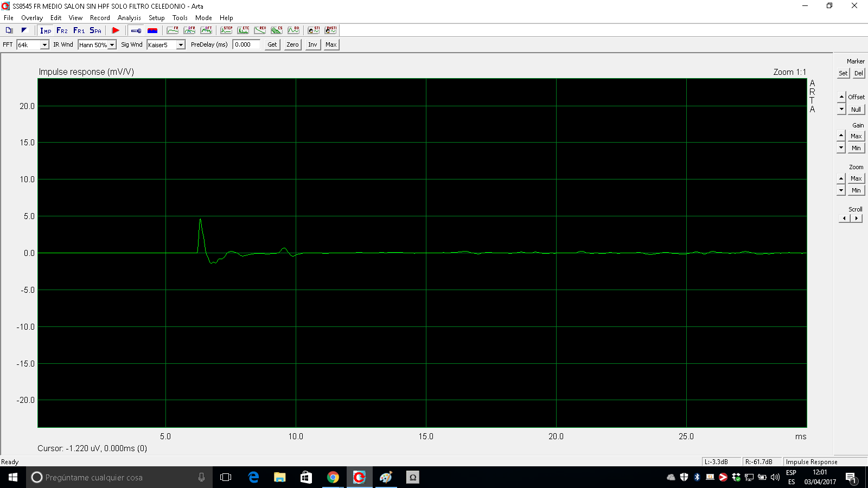Start recording with the red play arrow
The width and height of the screenshot is (868, 488).
116,30
